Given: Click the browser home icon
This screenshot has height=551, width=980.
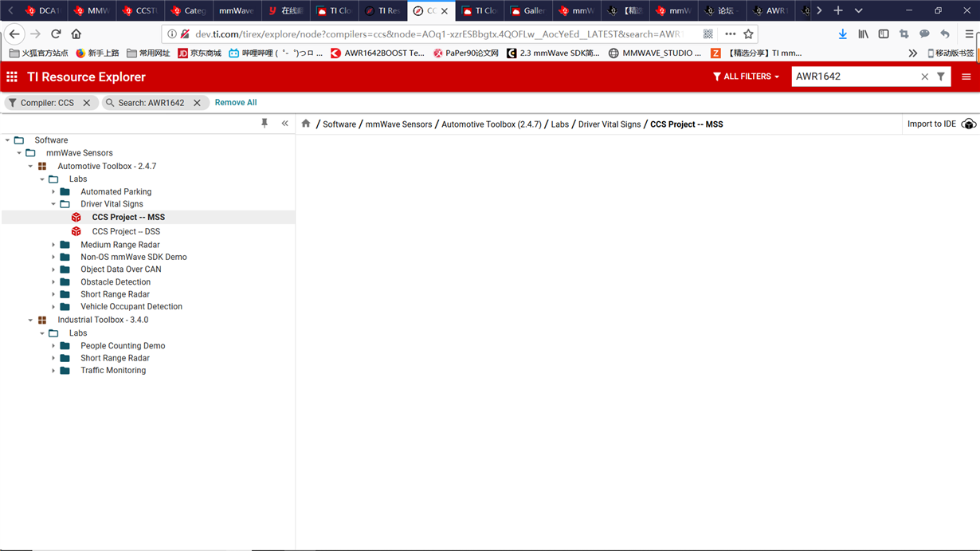Looking at the screenshot, I should [x=76, y=34].
